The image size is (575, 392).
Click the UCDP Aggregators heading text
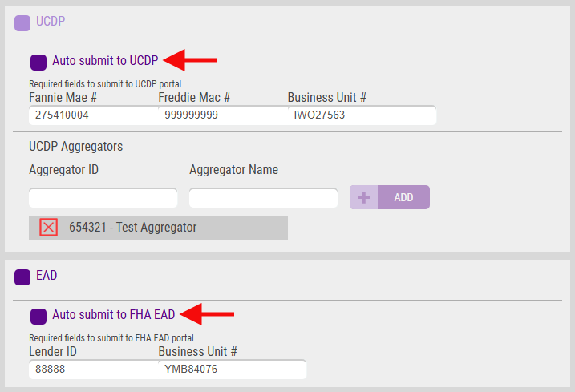tap(76, 147)
